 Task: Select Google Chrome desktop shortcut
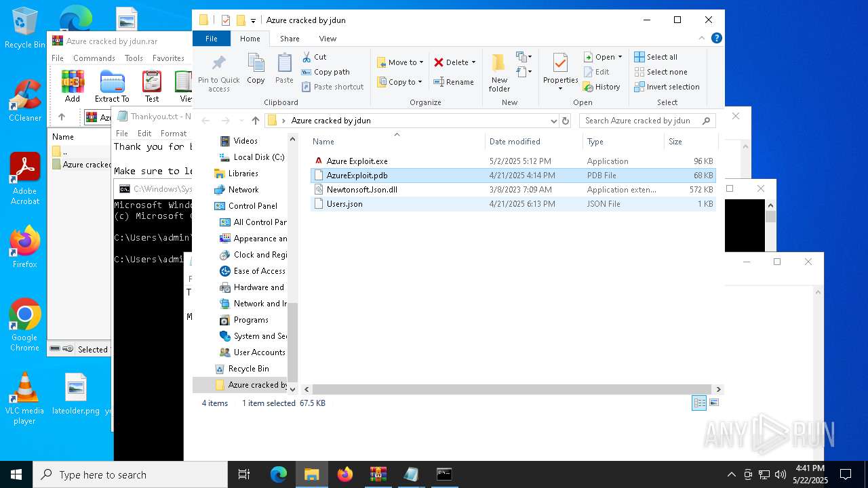[24, 325]
